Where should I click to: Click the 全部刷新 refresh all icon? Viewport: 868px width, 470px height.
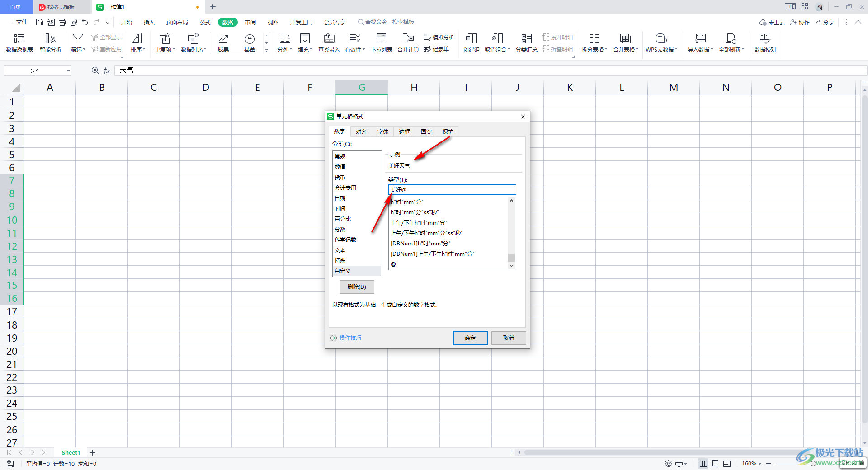pos(731,39)
